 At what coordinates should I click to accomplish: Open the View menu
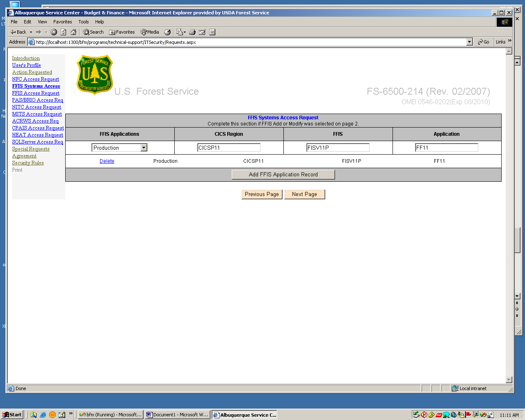point(42,22)
